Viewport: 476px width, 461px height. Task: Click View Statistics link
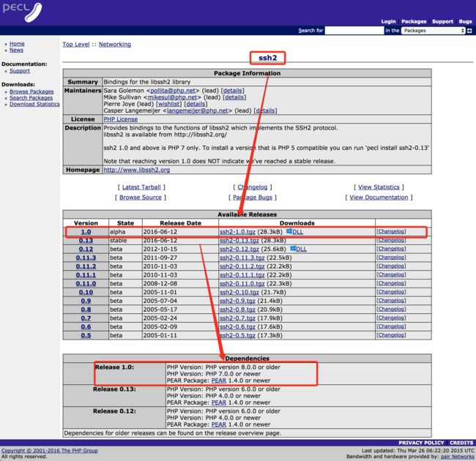point(379,187)
